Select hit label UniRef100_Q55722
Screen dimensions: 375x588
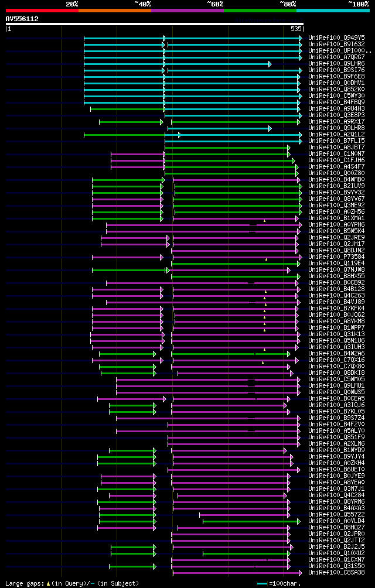click(x=336, y=515)
